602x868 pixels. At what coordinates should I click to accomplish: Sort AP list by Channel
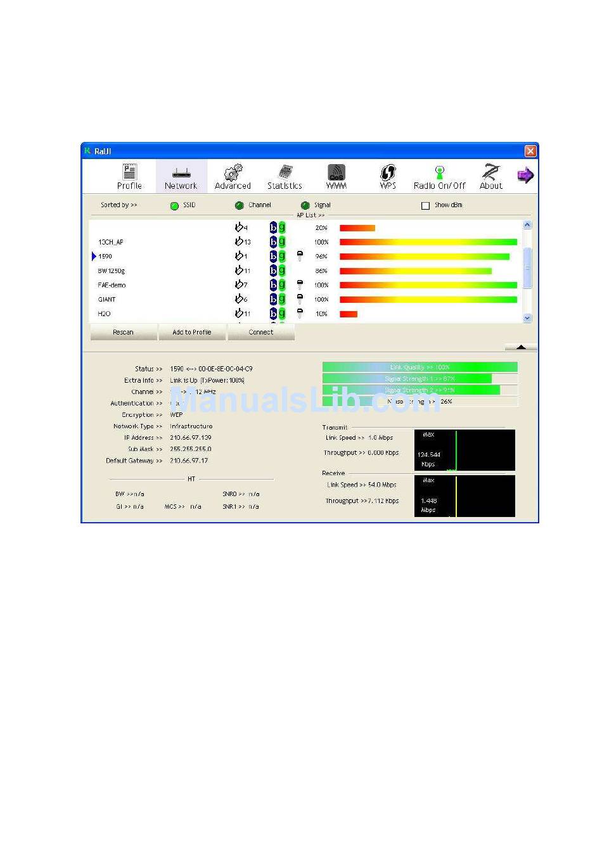pos(239,206)
